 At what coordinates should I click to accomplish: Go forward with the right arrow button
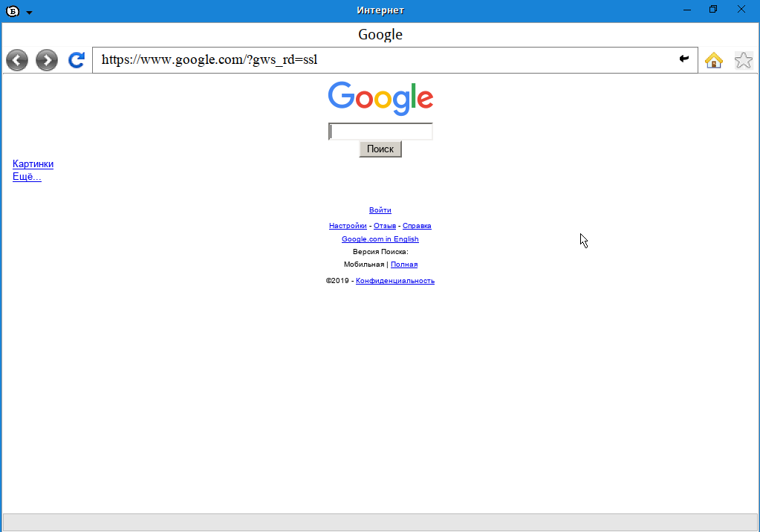47,60
